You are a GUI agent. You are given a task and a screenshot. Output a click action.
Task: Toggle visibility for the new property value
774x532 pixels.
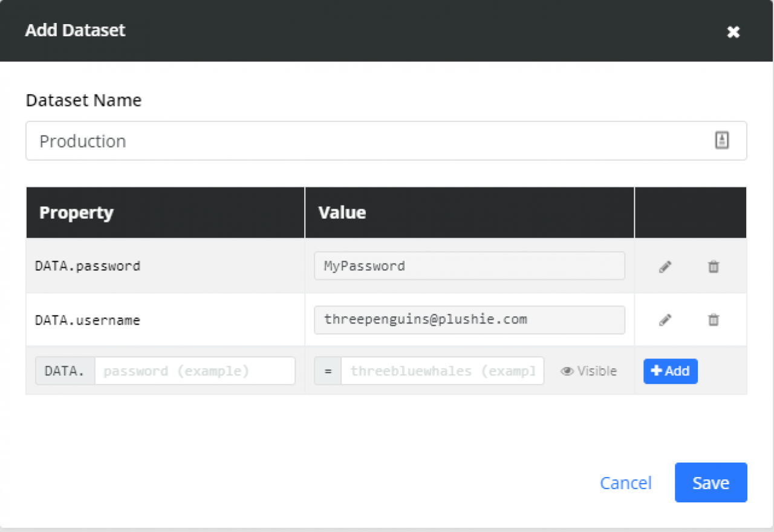[x=588, y=371]
